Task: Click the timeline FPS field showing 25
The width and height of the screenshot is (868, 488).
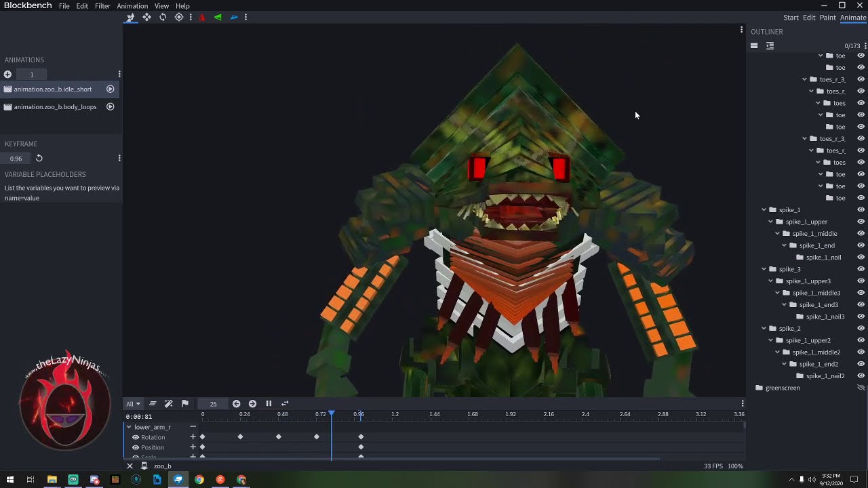Action: pos(213,404)
